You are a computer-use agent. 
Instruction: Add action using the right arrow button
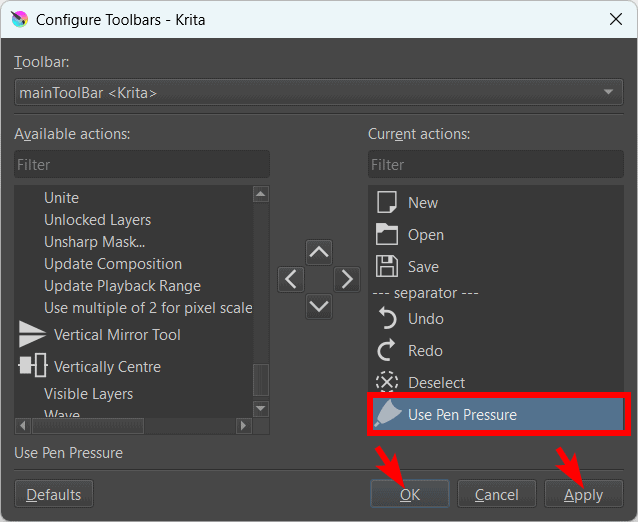coord(347,280)
